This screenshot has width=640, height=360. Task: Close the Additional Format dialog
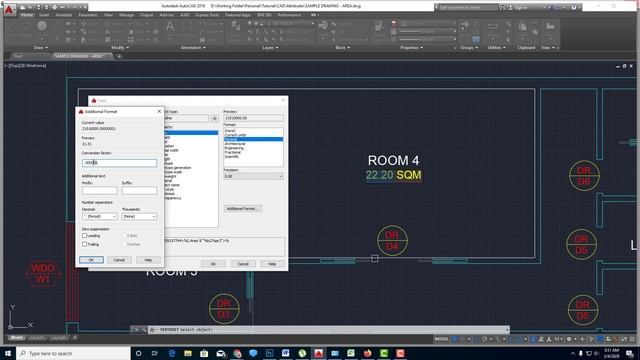click(x=159, y=111)
